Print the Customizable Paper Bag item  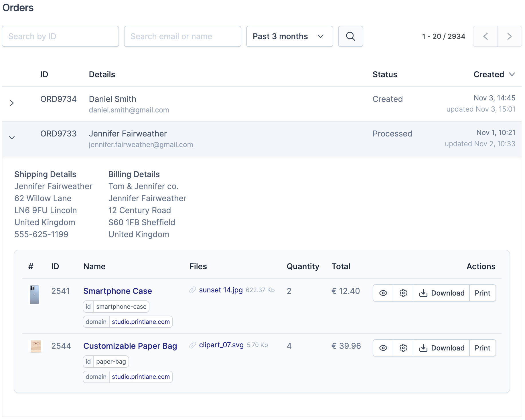[x=482, y=348]
